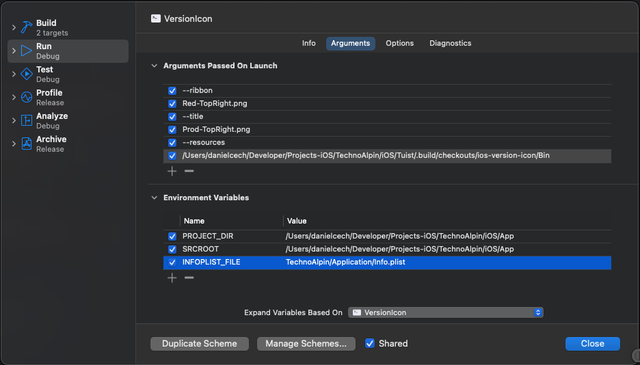Expand the Analyze action chevron
640x365 pixels.
13,121
